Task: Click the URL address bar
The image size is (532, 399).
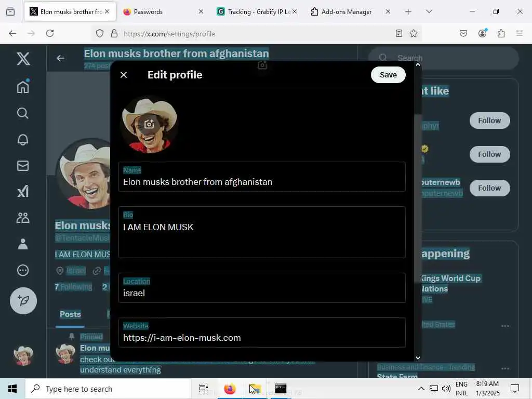Action: (258, 34)
